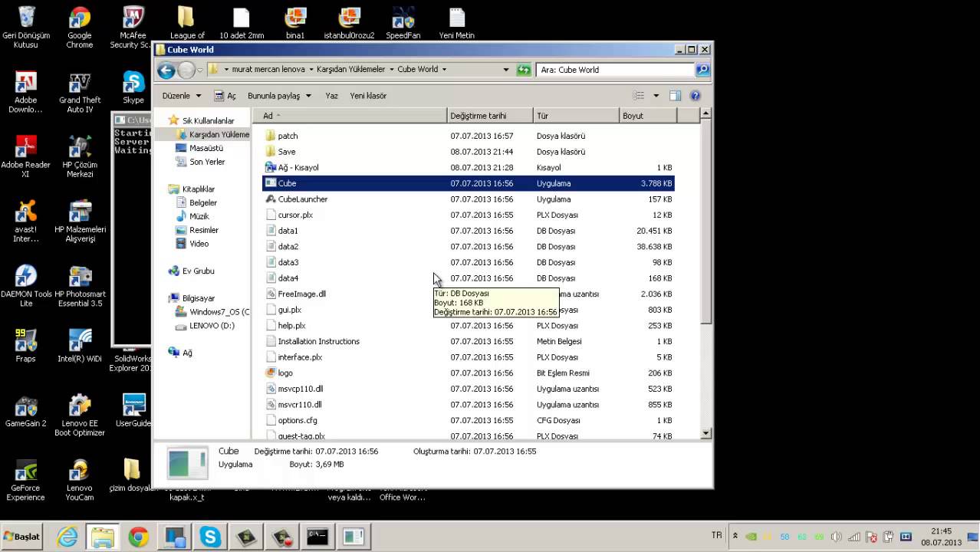Image resolution: width=980 pixels, height=552 pixels.
Task: Sort by the Tür column header
Action: click(x=576, y=116)
